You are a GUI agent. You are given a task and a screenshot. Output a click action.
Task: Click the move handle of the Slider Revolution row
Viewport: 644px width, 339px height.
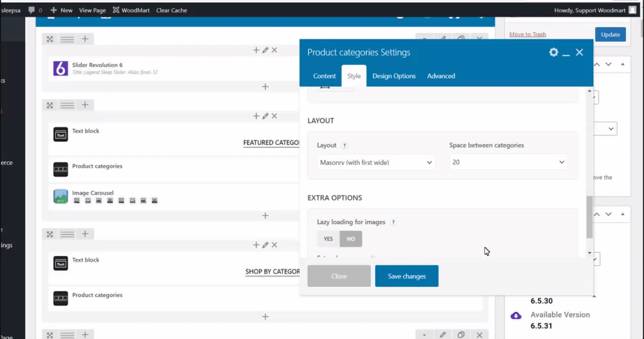(50, 39)
